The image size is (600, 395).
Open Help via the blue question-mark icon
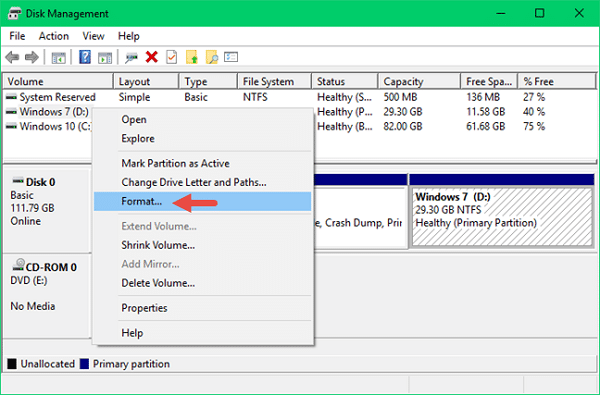click(85, 57)
